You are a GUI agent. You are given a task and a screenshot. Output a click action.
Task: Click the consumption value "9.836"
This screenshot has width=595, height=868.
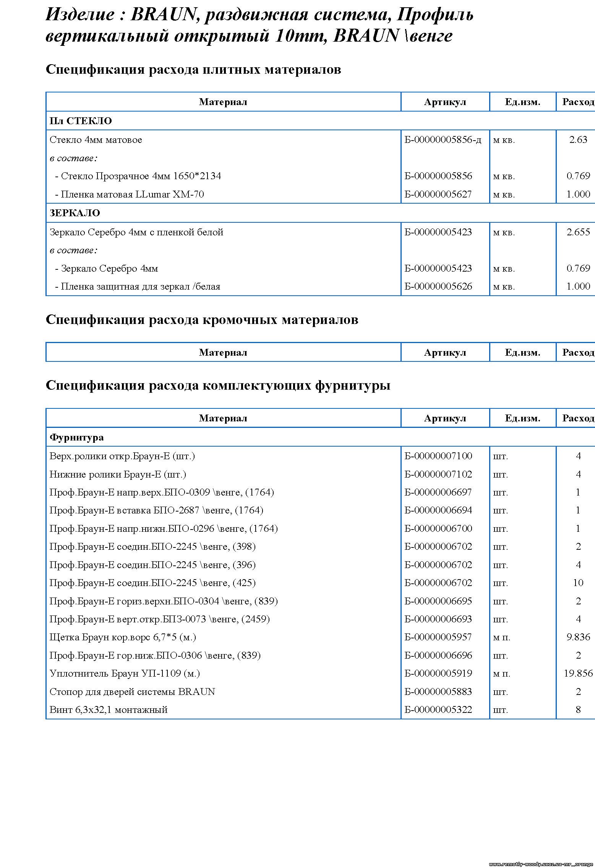tap(578, 637)
